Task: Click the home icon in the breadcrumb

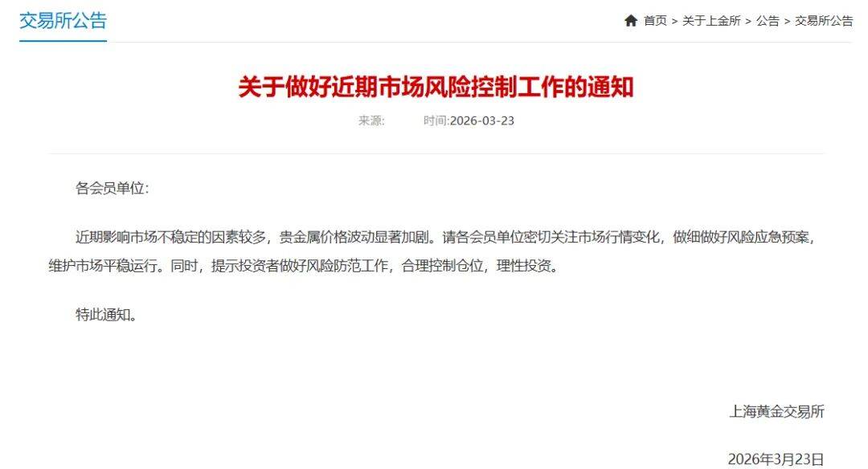Action: pyautogui.click(x=631, y=21)
